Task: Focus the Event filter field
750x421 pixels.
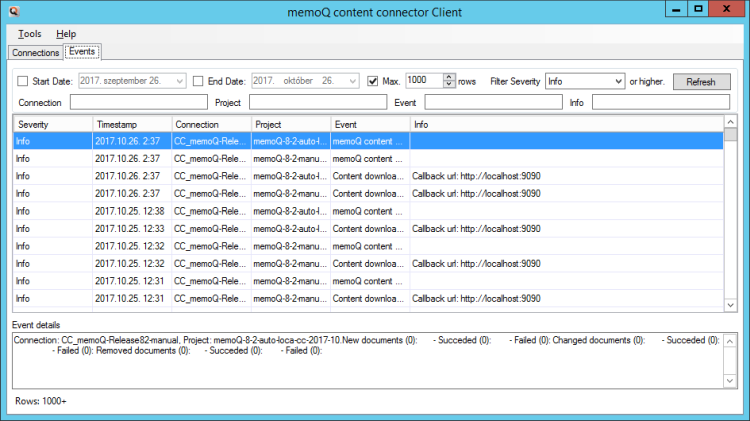Action: coord(494,102)
